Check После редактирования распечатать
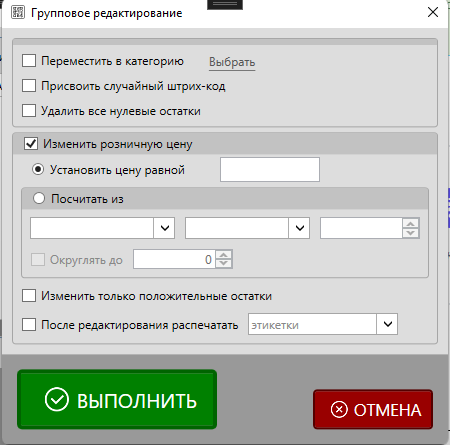Screen dimensions: 450x445 pyautogui.click(x=29, y=324)
